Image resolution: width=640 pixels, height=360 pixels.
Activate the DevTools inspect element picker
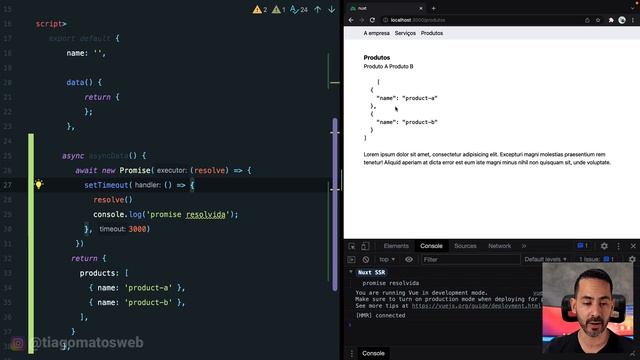pos(352,246)
